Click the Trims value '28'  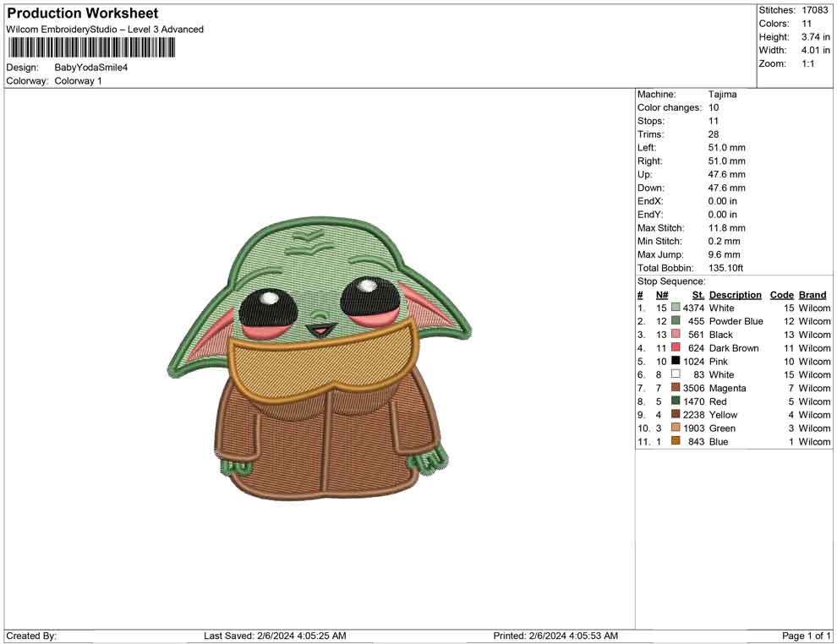pos(714,134)
